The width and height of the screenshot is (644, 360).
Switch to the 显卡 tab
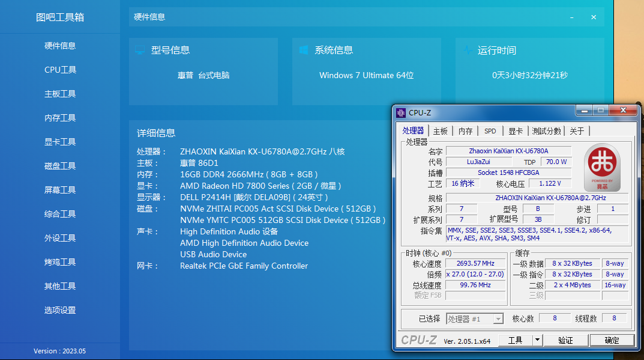pyautogui.click(x=516, y=130)
